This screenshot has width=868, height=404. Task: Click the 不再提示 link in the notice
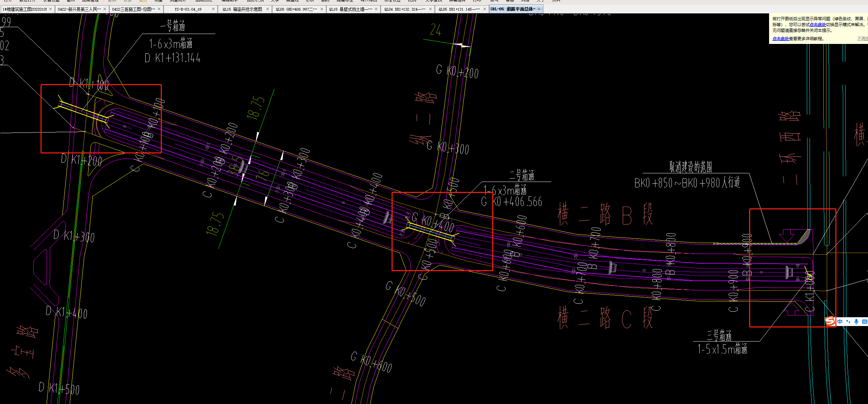pos(863,39)
